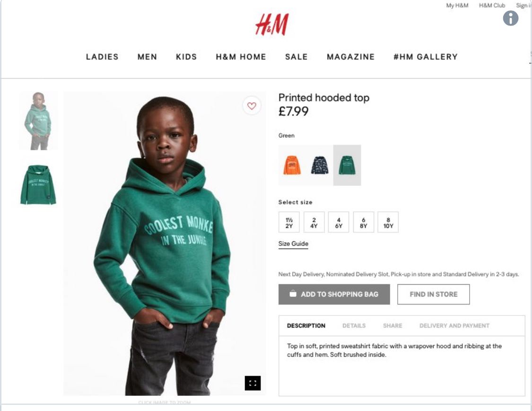This screenshot has width=532, height=411.
Task: Select the navy patterned hoodie colour option
Action: [320, 165]
